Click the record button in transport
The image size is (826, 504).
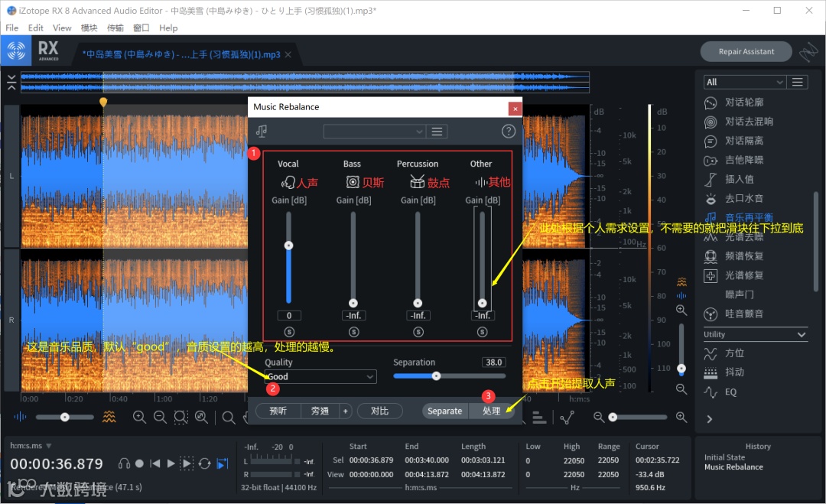pos(139,463)
